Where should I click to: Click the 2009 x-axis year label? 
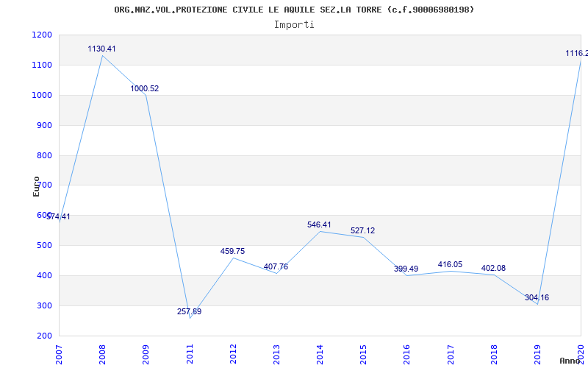146,355
